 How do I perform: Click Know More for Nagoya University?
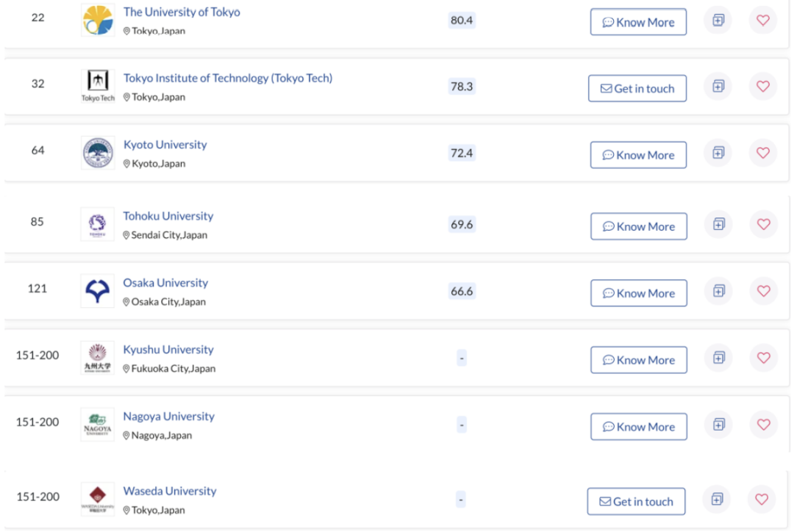(x=639, y=427)
